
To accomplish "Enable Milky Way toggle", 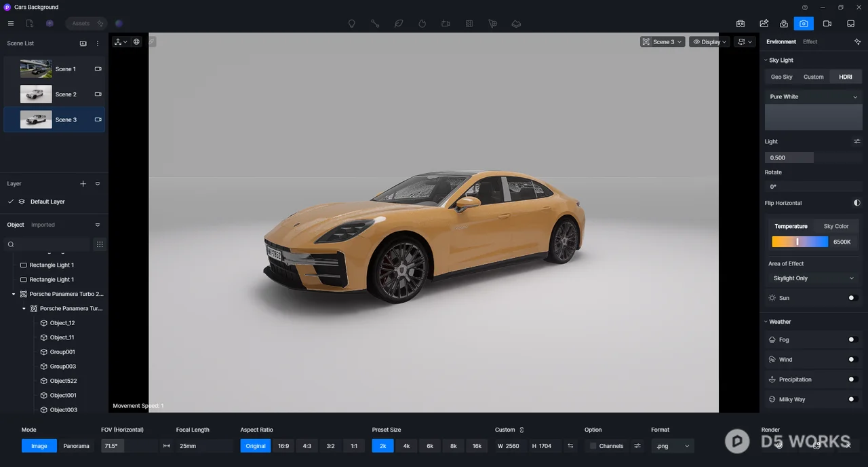I will (853, 399).
